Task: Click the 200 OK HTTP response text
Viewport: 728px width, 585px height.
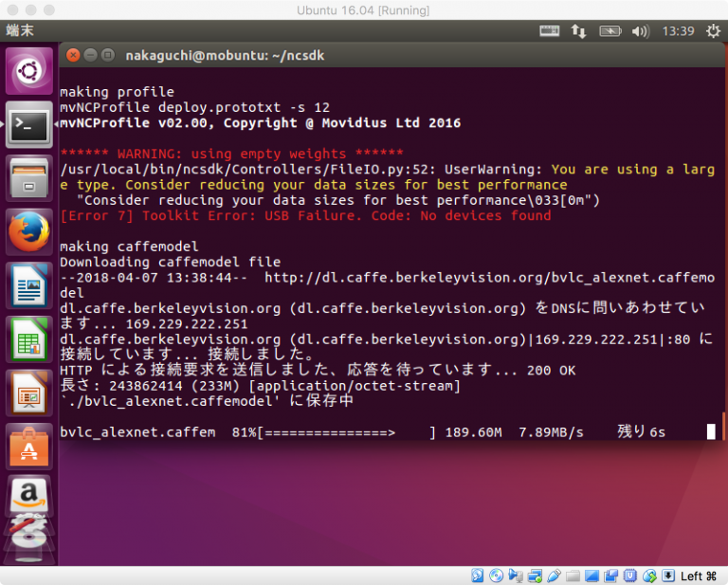Action: tap(551, 371)
